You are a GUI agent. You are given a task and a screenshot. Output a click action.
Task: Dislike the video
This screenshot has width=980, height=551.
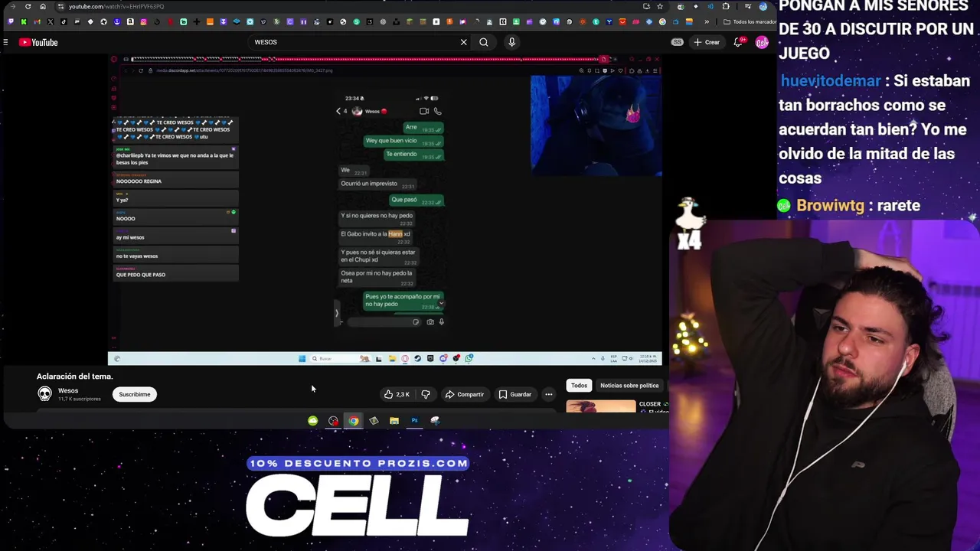pos(426,394)
